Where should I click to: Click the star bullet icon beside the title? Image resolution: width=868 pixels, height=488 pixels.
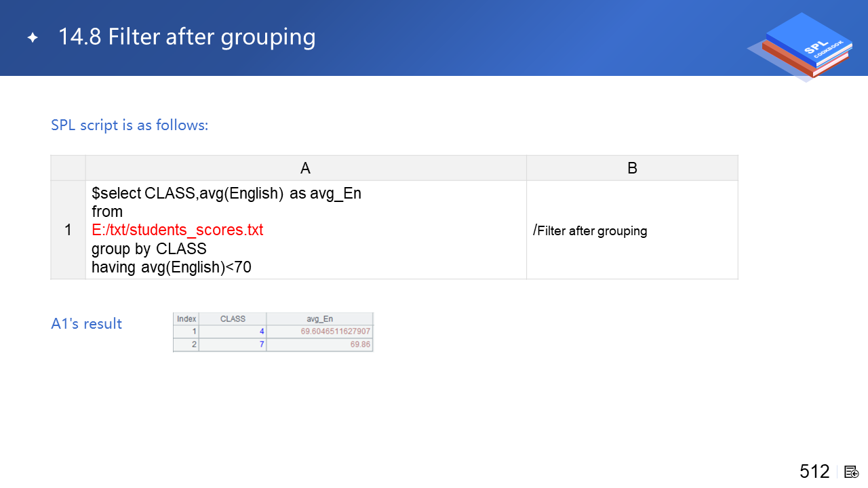click(33, 38)
